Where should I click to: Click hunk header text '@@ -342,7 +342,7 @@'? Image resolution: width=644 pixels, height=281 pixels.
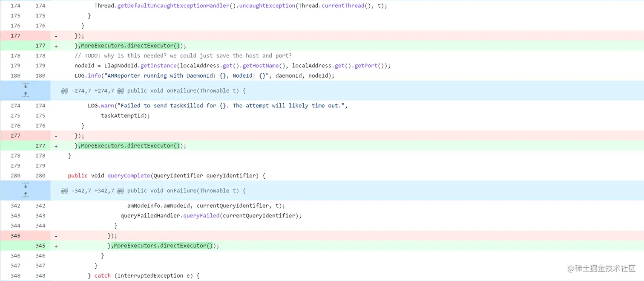coord(92,191)
